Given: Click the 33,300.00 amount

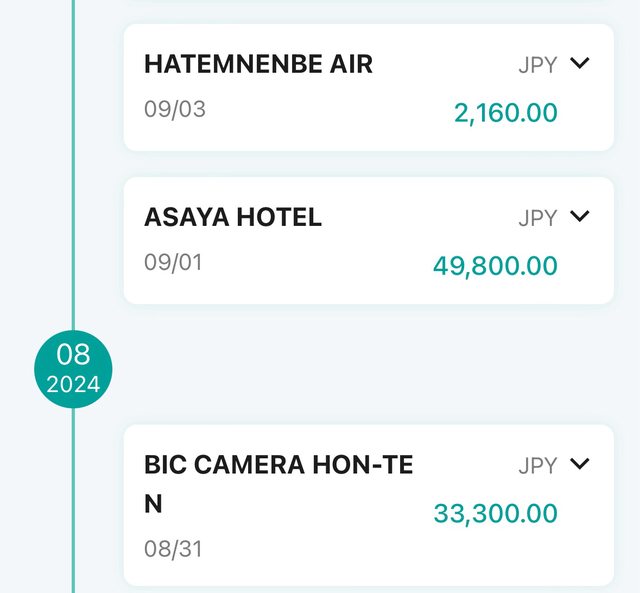Looking at the screenshot, I should [x=495, y=514].
